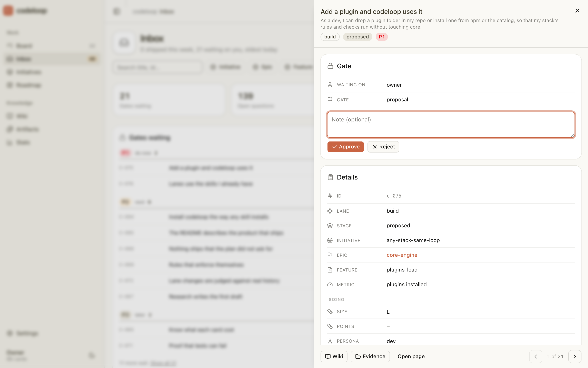Approve the proposal gate
588x368 pixels.
pyautogui.click(x=345, y=147)
